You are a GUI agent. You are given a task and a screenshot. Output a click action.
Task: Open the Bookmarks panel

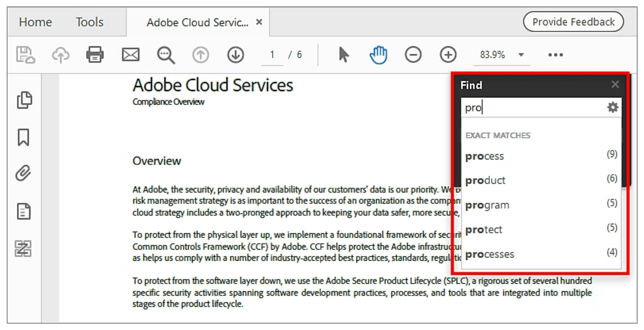[24, 137]
